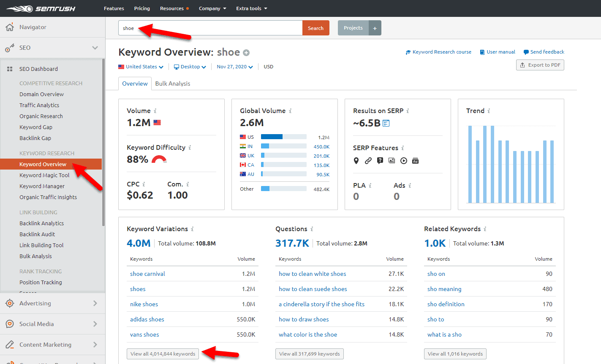Click the site links SERP feature icon

368,161
